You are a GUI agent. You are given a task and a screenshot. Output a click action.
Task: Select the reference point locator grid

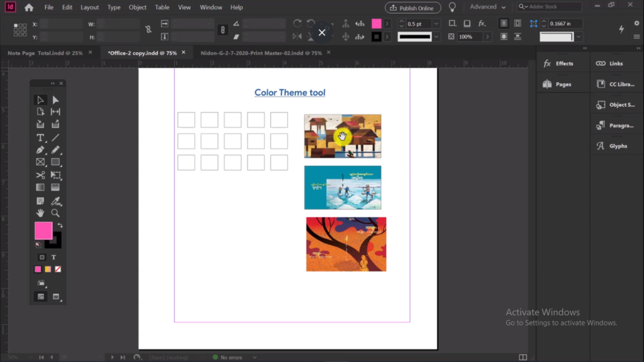[20, 30]
